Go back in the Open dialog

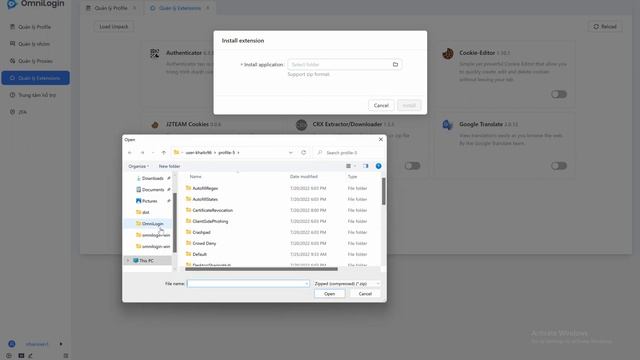click(x=130, y=152)
